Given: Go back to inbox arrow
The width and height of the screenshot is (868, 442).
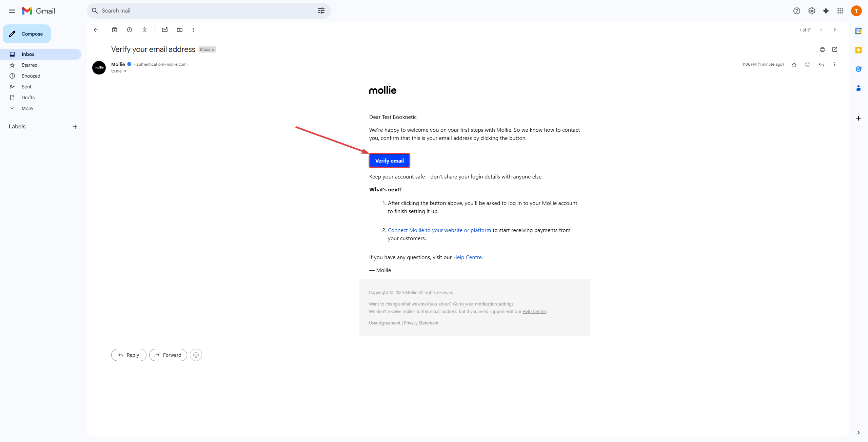Looking at the screenshot, I should 96,30.
